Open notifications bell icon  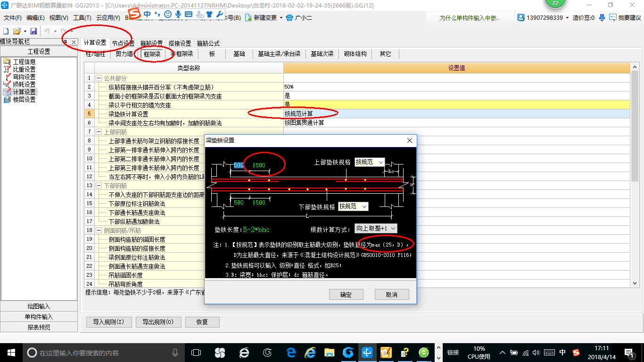coord(602,17)
